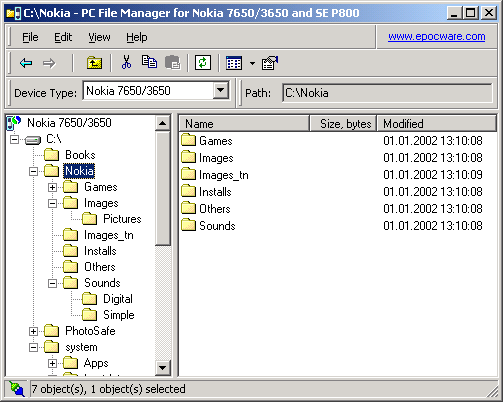
Task: Minimize the PC File Manager window
Action: [454, 13]
